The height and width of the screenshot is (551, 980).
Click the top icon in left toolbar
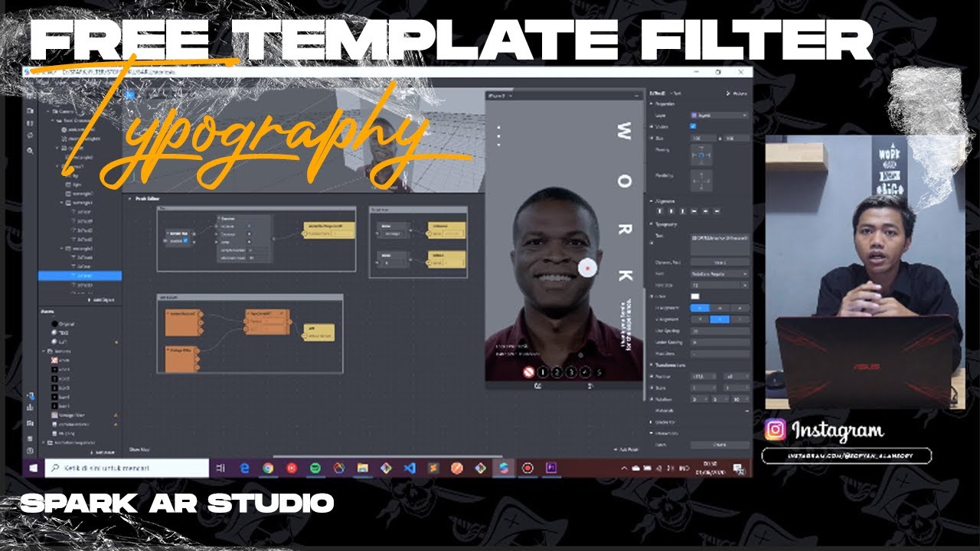30,111
